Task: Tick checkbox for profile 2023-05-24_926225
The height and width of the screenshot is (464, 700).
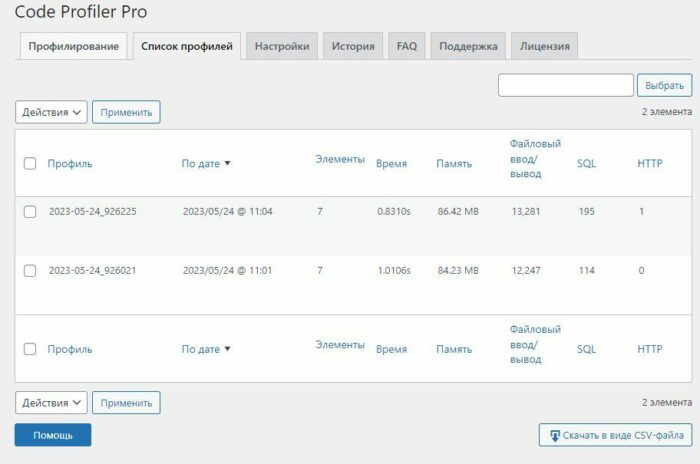Action: click(30, 211)
